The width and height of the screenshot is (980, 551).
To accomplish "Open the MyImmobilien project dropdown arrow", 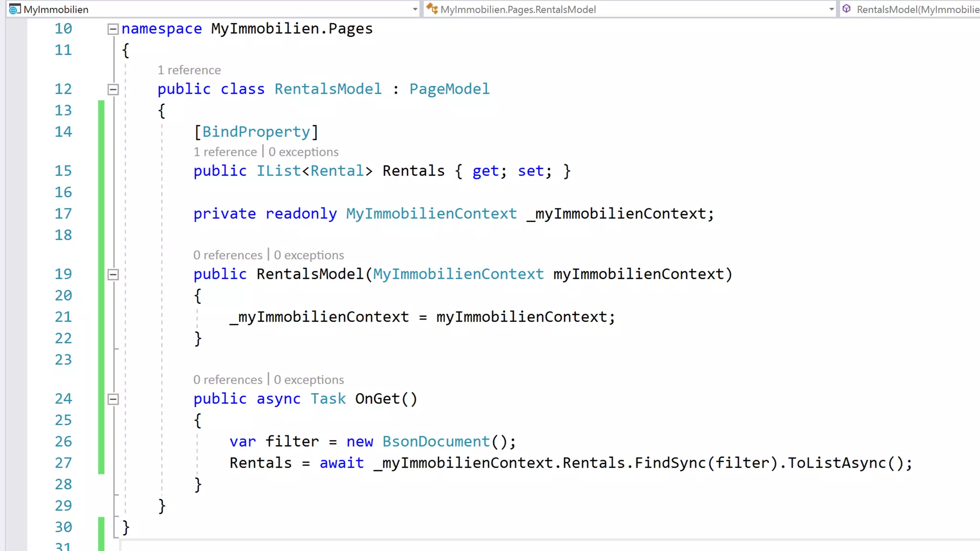I will [x=414, y=9].
